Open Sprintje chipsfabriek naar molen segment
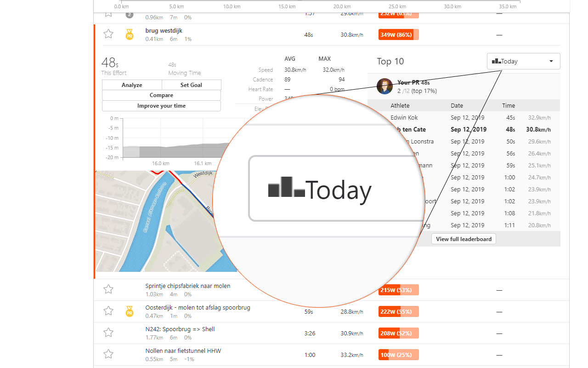 tap(188, 286)
